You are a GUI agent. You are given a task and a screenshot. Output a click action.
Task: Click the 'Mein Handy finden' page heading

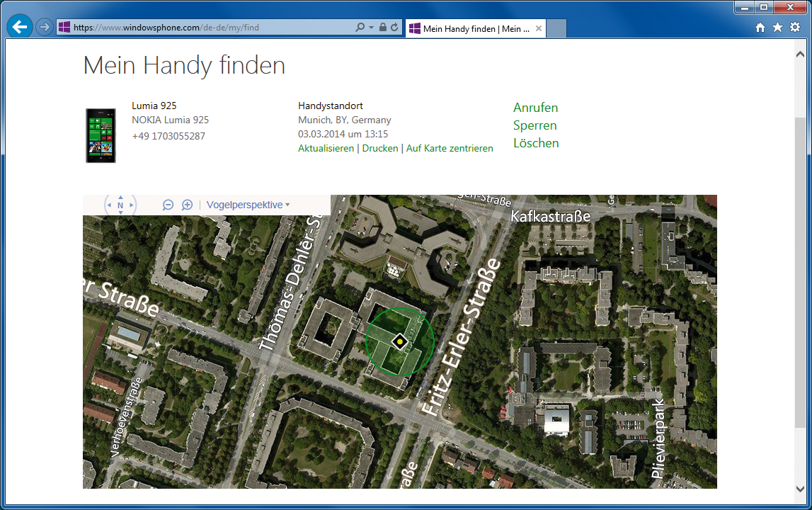[184, 66]
